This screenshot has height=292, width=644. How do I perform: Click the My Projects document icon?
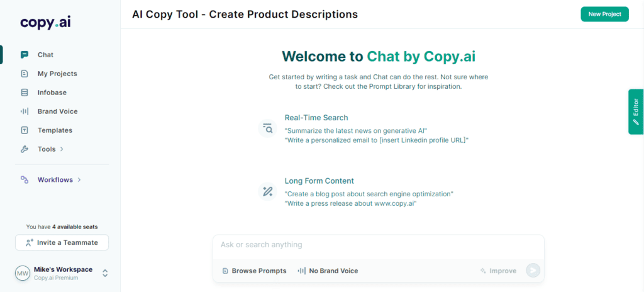pos(25,74)
